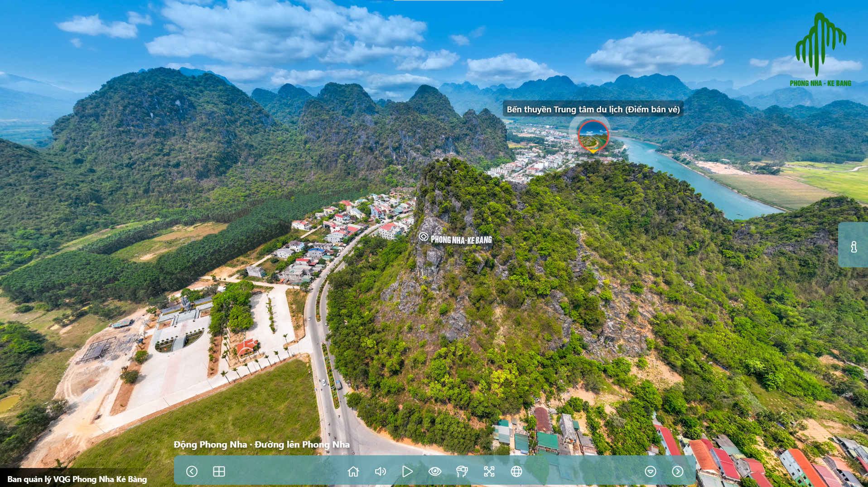
Task: Click 'Ban quản lý VQG Phong Nha Kẻ Bàng'
Action: click(x=77, y=479)
